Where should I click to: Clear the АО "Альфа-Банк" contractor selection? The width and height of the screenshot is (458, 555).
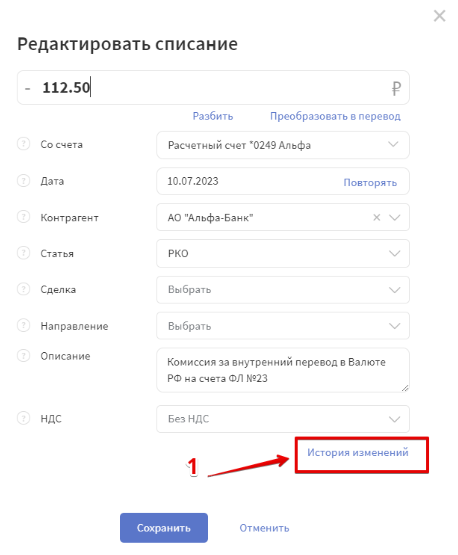coord(377,217)
